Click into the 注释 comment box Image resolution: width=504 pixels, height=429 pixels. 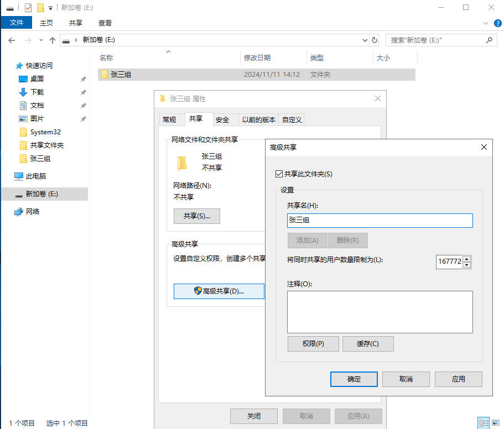click(380, 312)
